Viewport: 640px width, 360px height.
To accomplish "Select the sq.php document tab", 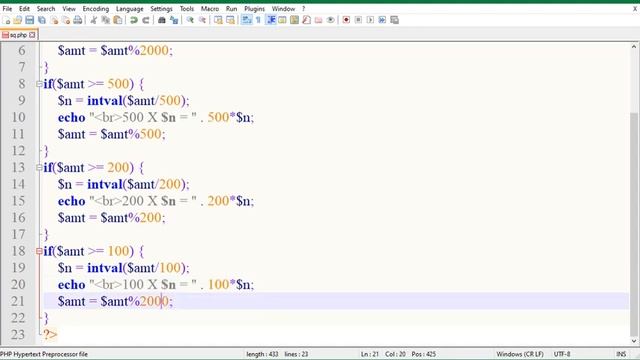I will [18, 35].
